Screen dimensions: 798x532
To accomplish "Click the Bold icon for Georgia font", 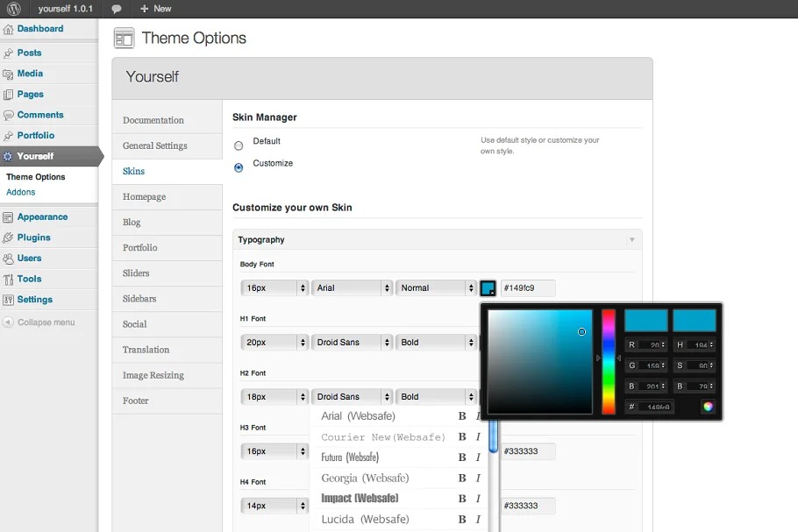I will tap(462, 479).
